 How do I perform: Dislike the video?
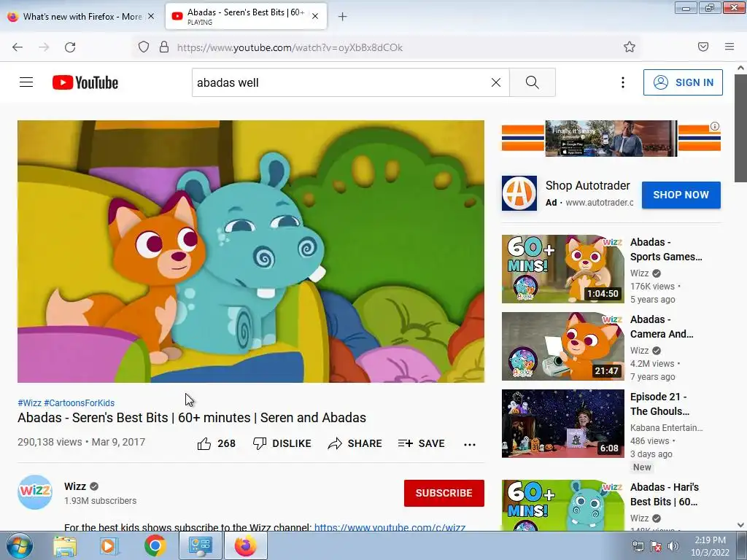(x=282, y=443)
